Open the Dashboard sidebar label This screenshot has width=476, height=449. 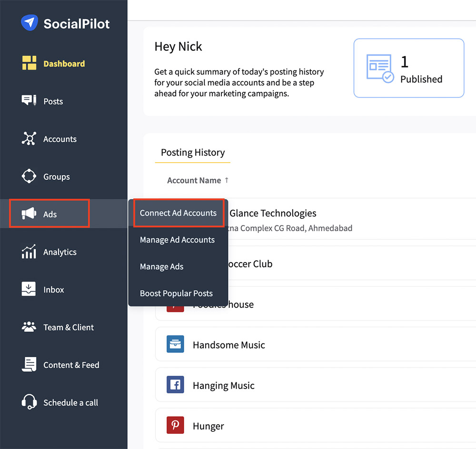pos(64,64)
